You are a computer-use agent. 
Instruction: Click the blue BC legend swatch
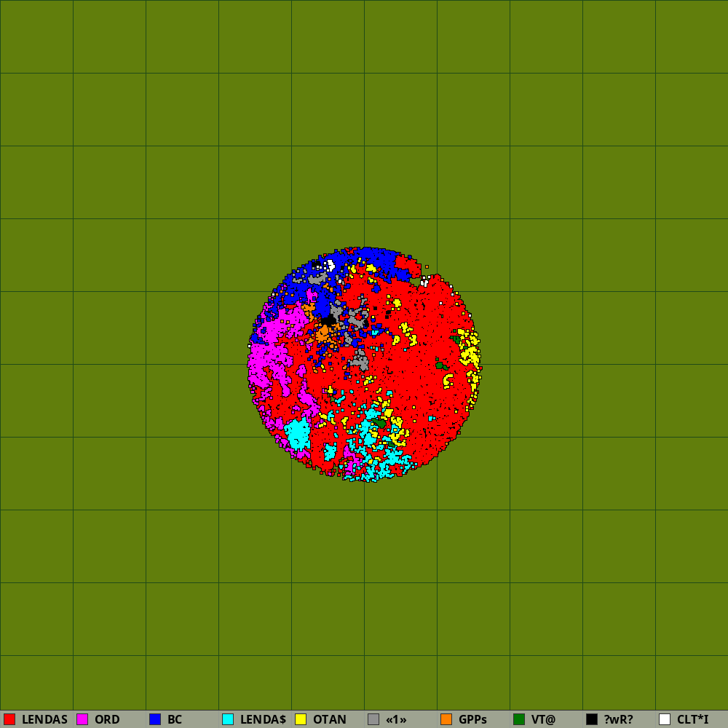[x=155, y=719]
